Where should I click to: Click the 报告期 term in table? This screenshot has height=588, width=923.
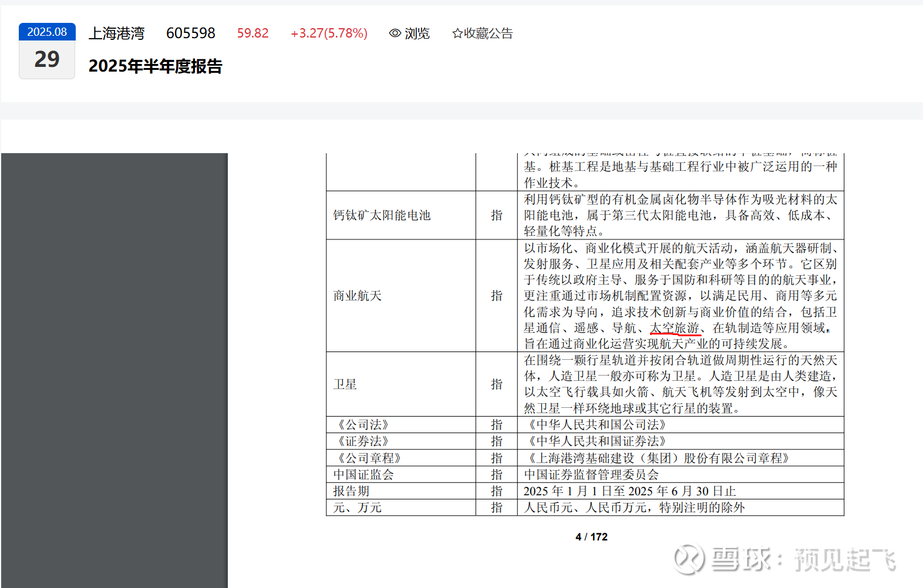pyautogui.click(x=351, y=491)
